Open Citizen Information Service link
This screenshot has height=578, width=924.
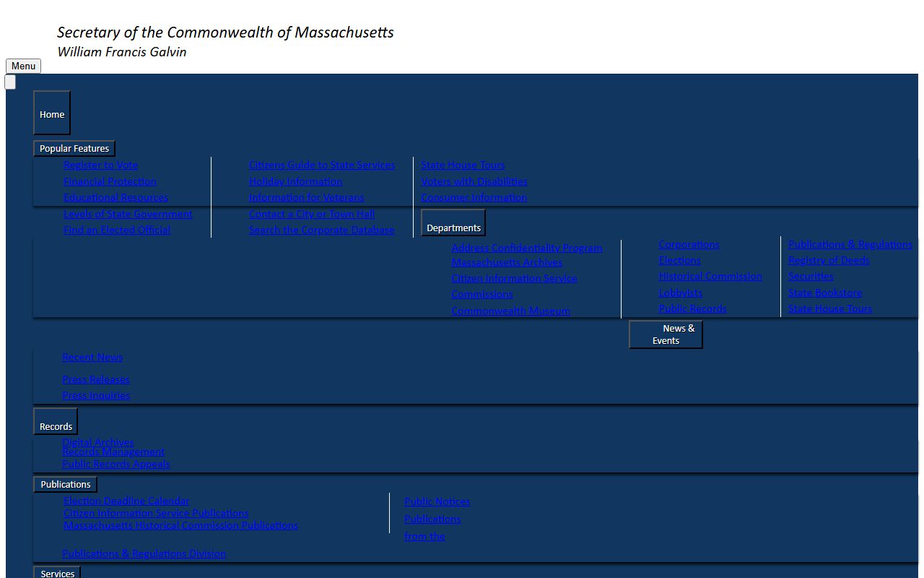(514, 278)
